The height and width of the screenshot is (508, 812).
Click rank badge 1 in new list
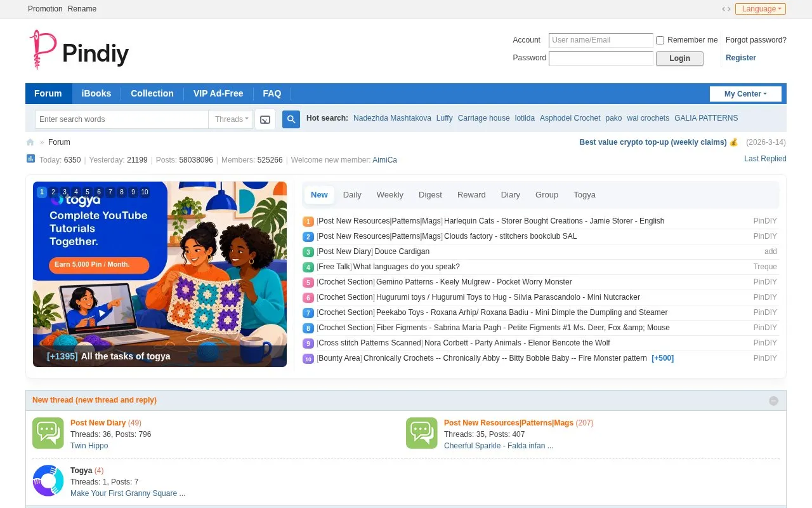coord(308,222)
